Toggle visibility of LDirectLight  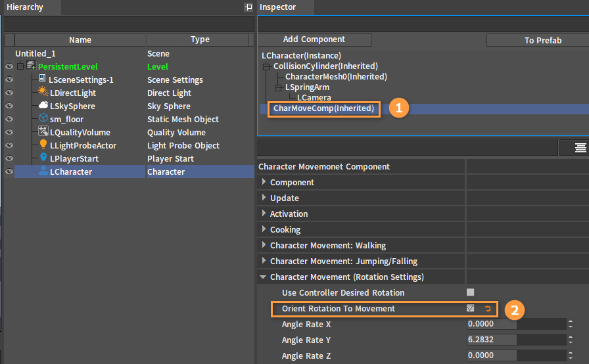tap(9, 93)
